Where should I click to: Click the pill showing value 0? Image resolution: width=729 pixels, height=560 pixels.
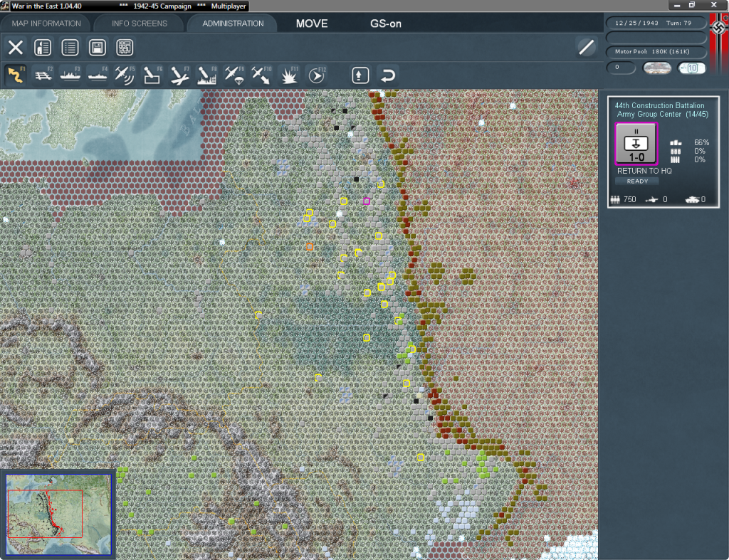click(621, 68)
